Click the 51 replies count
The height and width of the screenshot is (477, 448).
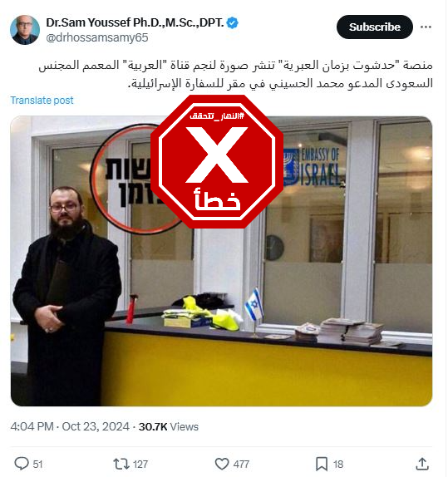[x=37, y=465]
